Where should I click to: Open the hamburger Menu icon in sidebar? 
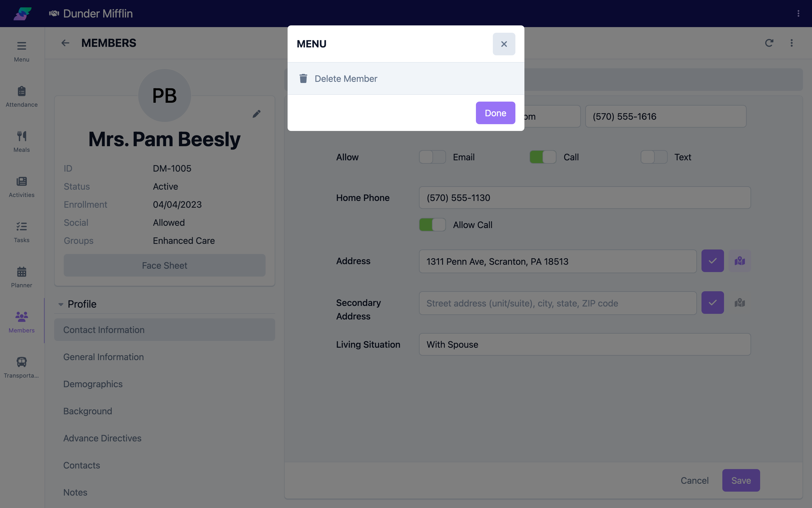pyautogui.click(x=21, y=46)
